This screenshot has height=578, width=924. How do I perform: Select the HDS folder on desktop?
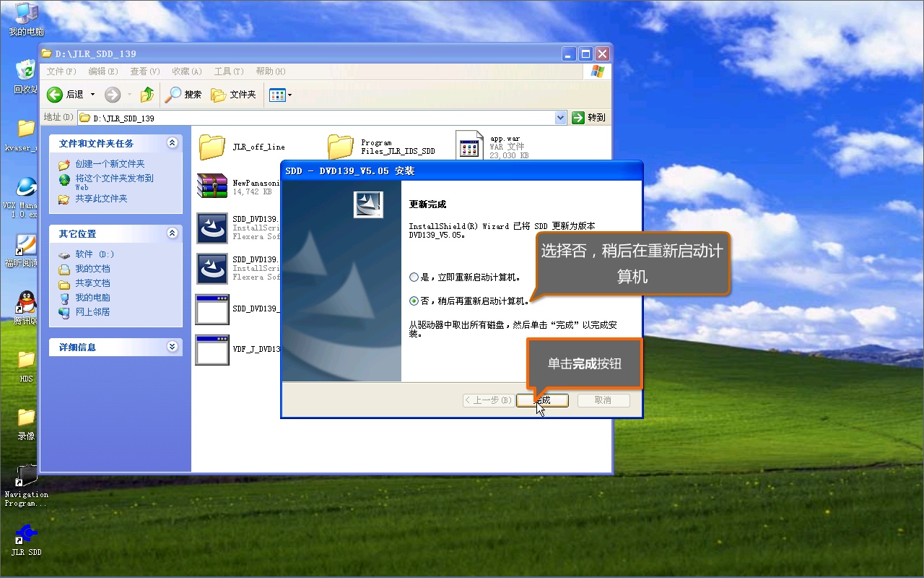(26, 366)
